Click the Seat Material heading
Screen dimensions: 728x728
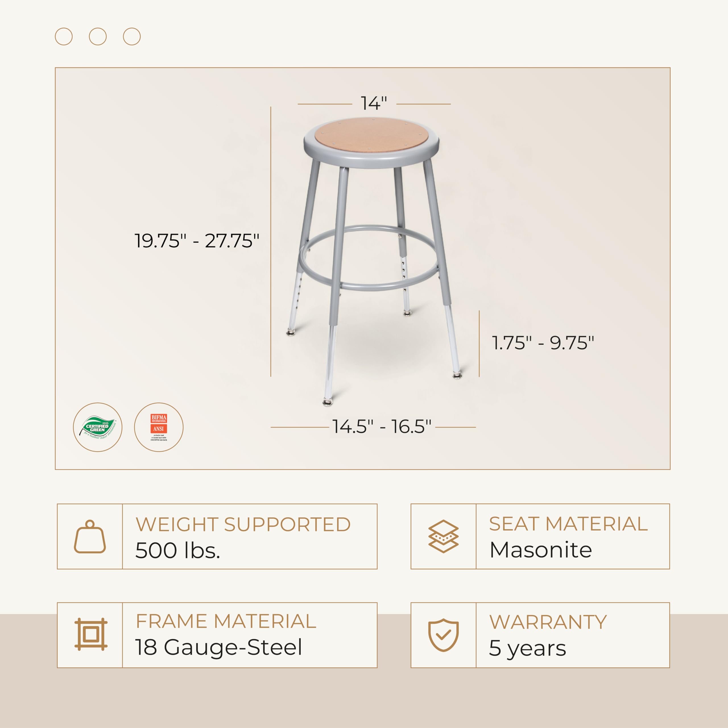point(568,524)
